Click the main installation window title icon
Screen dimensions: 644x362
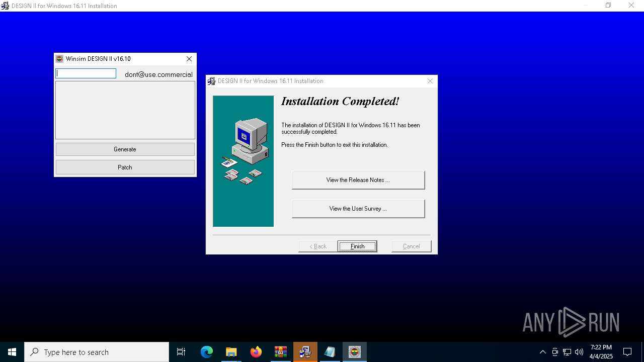click(5, 6)
